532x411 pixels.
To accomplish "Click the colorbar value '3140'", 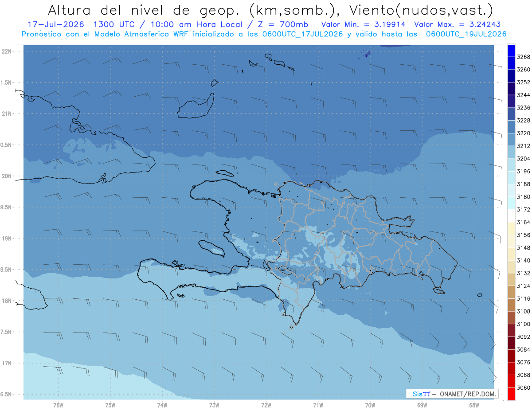I will tap(524, 261).
